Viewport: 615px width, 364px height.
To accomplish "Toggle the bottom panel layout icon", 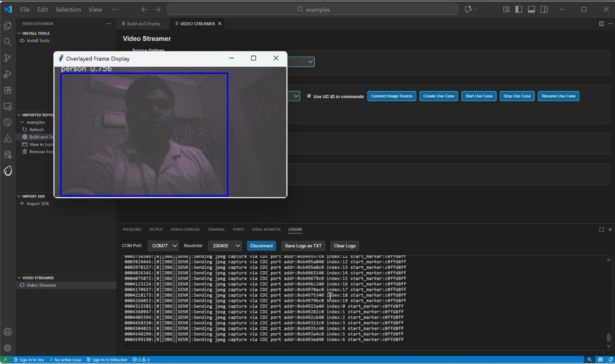I will tap(531, 9).
